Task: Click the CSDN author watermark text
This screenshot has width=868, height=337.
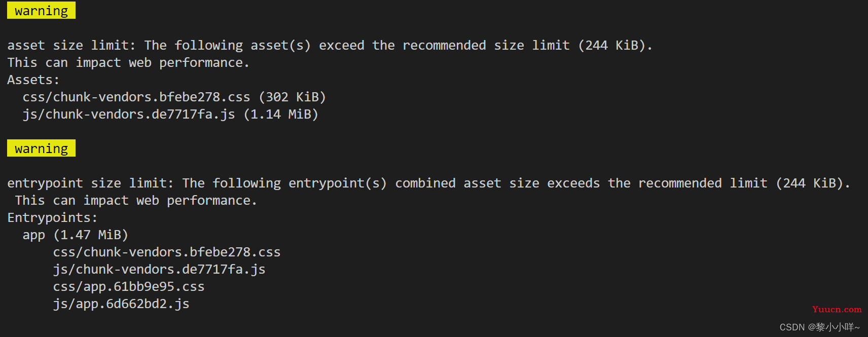Action: tap(820, 327)
